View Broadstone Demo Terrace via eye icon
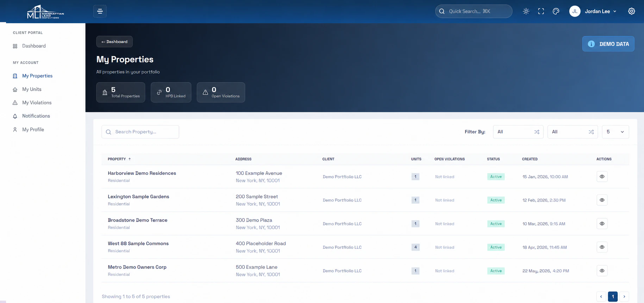This screenshot has width=644, height=303. (602, 224)
